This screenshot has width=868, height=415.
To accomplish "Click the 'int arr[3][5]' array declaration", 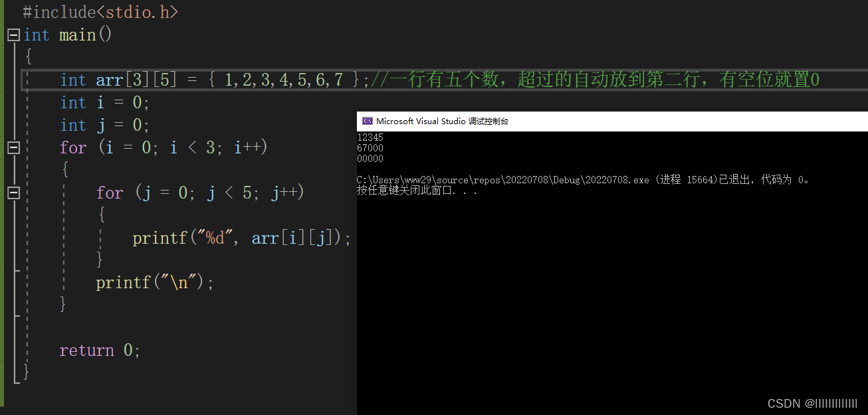I will pyautogui.click(x=119, y=80).
